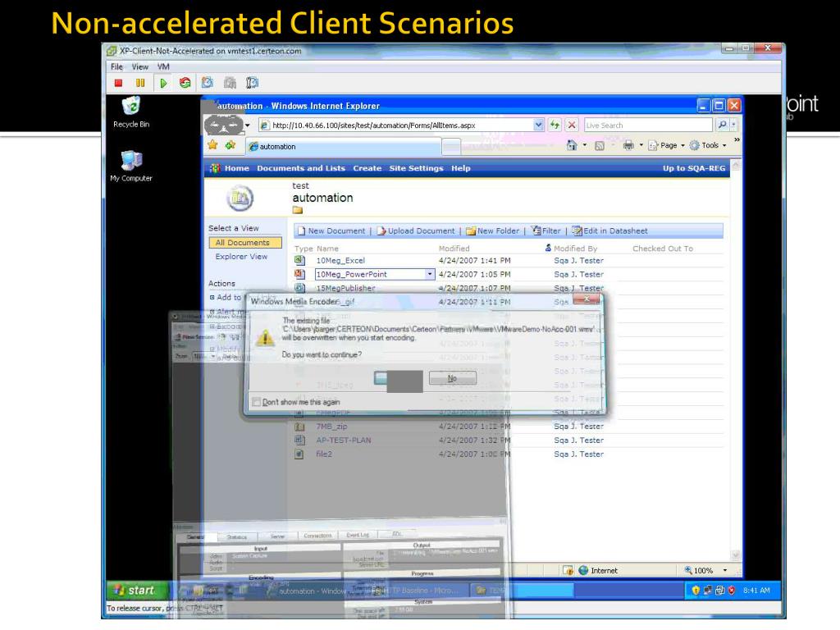Click the VMware reset icon
840x630 pixels.
tap(185, 83)
